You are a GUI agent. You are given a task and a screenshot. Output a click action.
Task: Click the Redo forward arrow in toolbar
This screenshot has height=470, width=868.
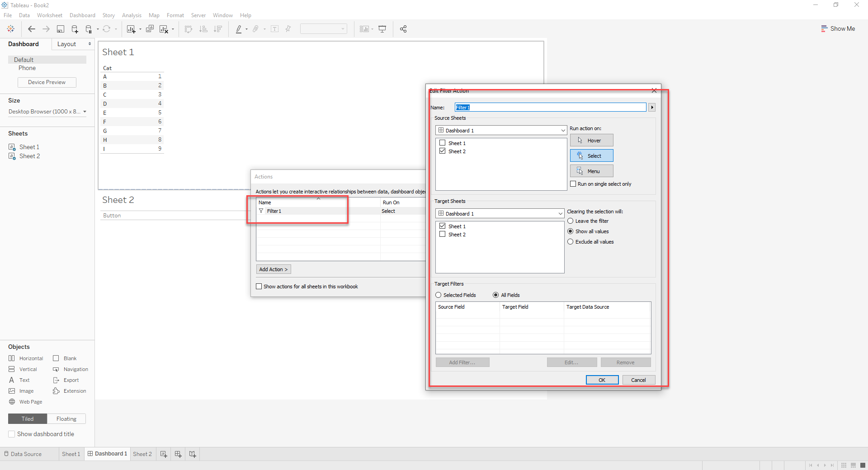(46, 29)
